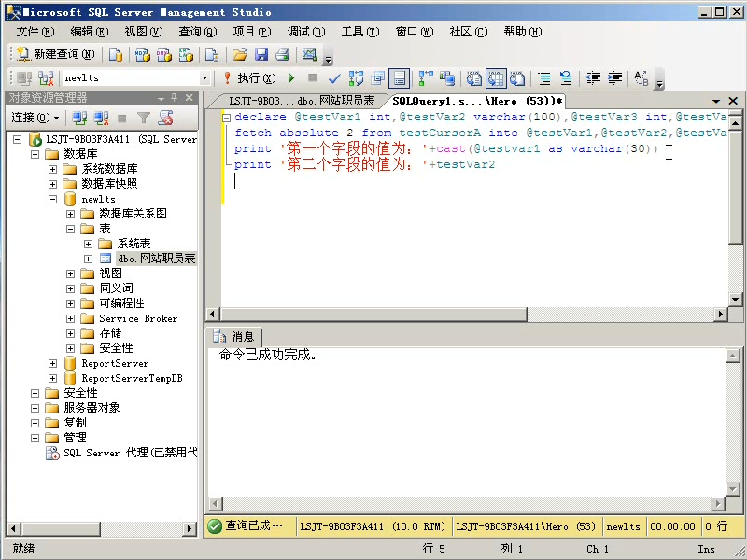Select the 视图 folder in tree

click(x=110, y=273)
